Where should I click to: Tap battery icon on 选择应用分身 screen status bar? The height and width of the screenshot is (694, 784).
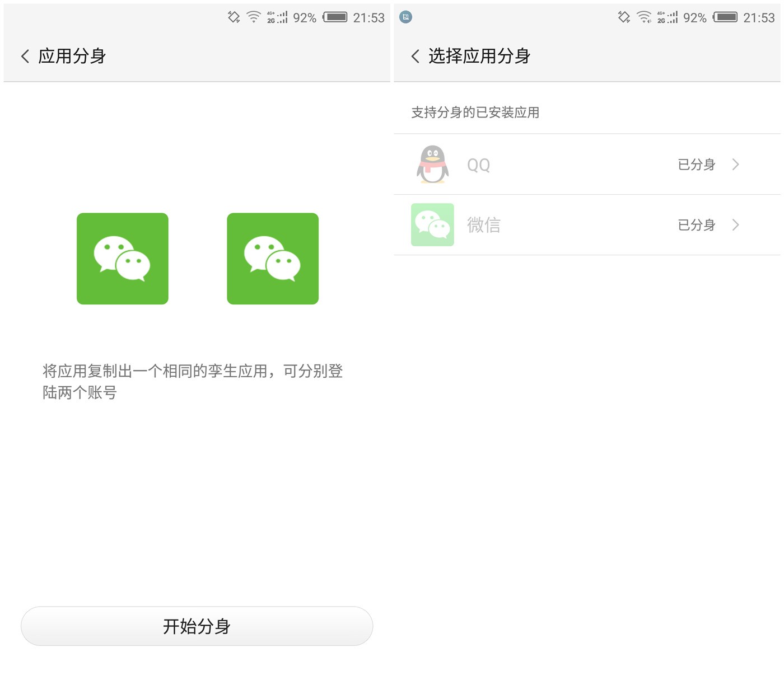(725, 17)
